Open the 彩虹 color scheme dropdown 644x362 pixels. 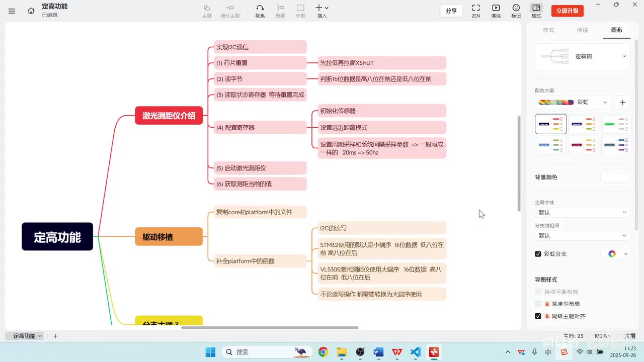coord(573,102)
